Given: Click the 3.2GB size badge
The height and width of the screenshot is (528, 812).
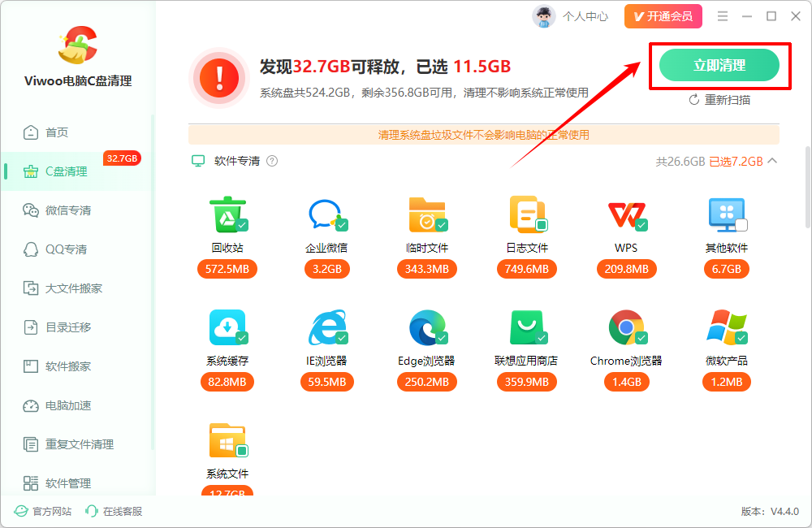Looking at the screenshot, I should pyautogui.click(x=327, y=269).
